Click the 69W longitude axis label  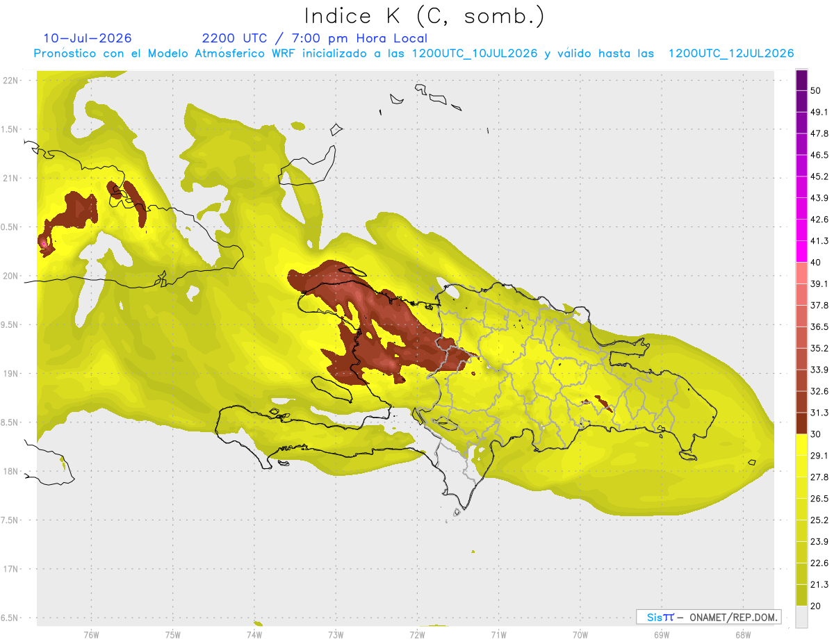tap(662, 635)
